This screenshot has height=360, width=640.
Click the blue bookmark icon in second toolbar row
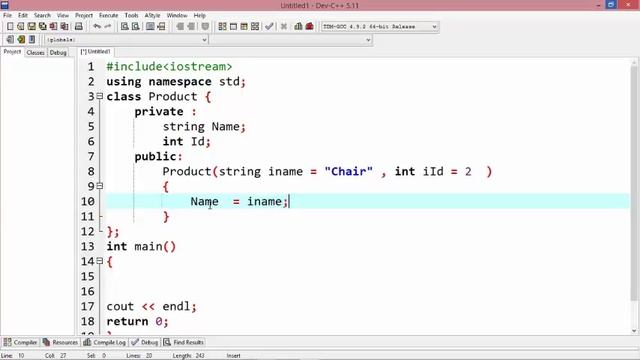32,40
